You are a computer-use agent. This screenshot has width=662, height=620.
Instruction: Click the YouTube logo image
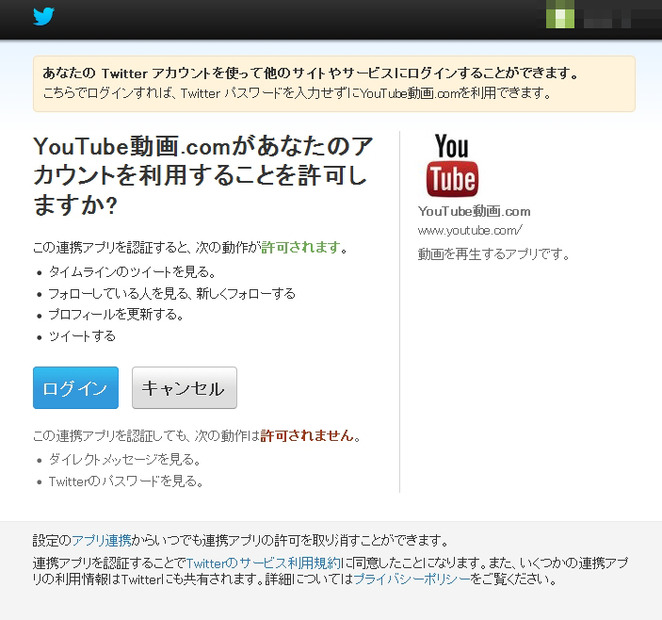pos(452,165)
